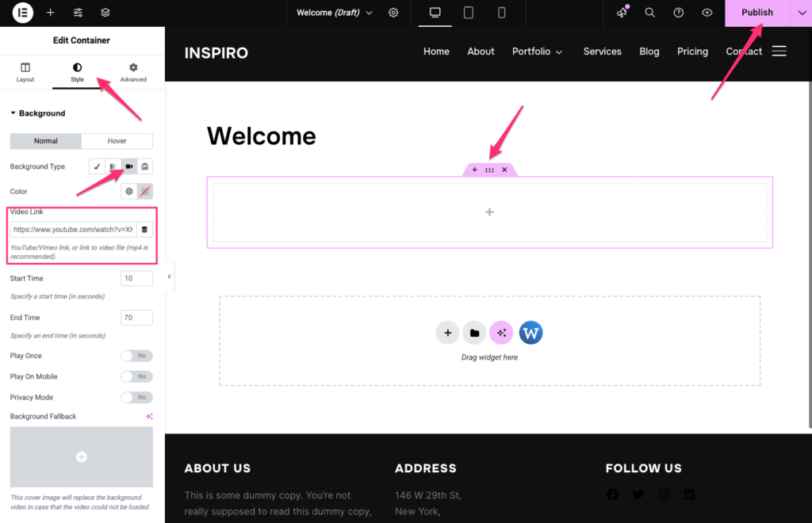Image resolution: width=812 pixels, height=523 pixels.
Task: Open the Finder search icon
Action: (649, 13)
